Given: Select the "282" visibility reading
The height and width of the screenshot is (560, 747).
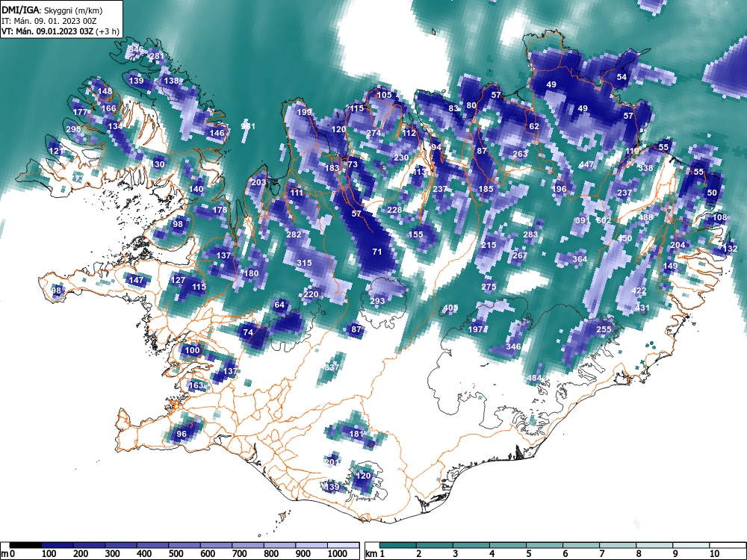Looking at the screenshot, I should 294,234.
